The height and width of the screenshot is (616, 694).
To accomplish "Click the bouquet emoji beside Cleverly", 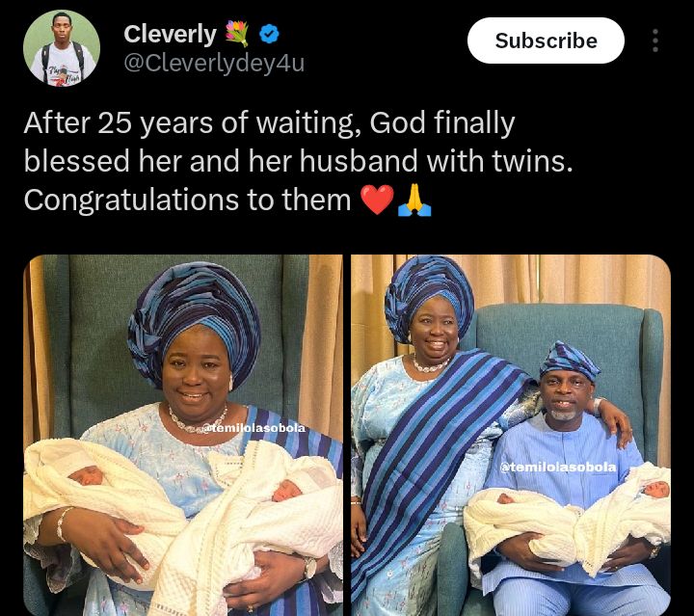I will (237, 35).
